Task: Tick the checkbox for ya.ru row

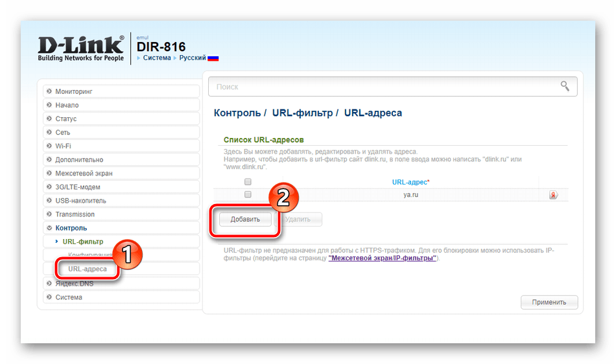Action: (248, 194)
